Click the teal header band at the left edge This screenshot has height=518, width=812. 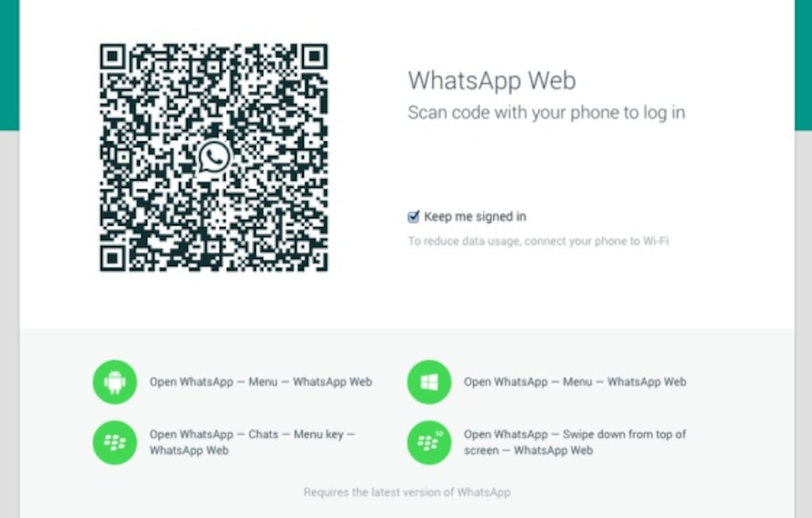coord(9,65)
